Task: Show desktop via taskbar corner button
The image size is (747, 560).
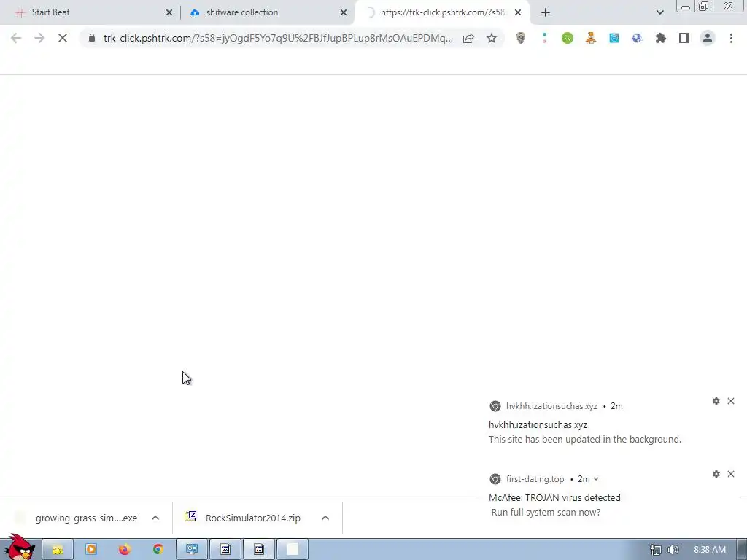Action: click(x=741, y=550)
